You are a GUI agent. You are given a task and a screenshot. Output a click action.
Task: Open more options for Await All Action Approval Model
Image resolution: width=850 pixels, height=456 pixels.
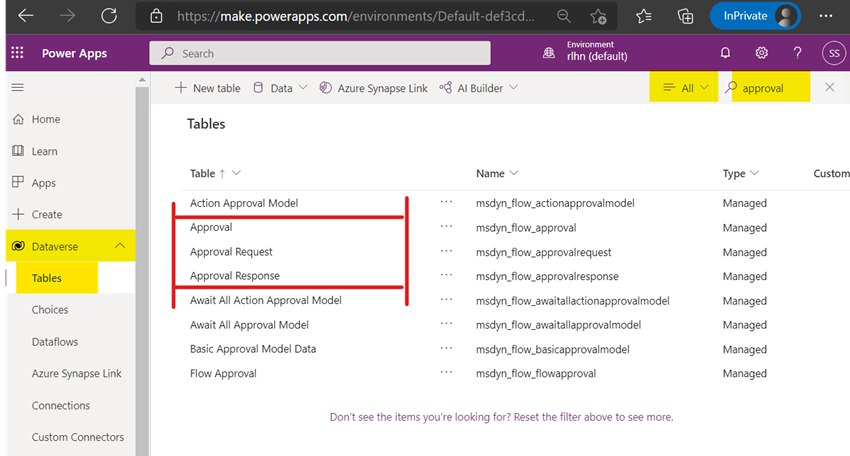pyautogui.click(x=446, y=299)
